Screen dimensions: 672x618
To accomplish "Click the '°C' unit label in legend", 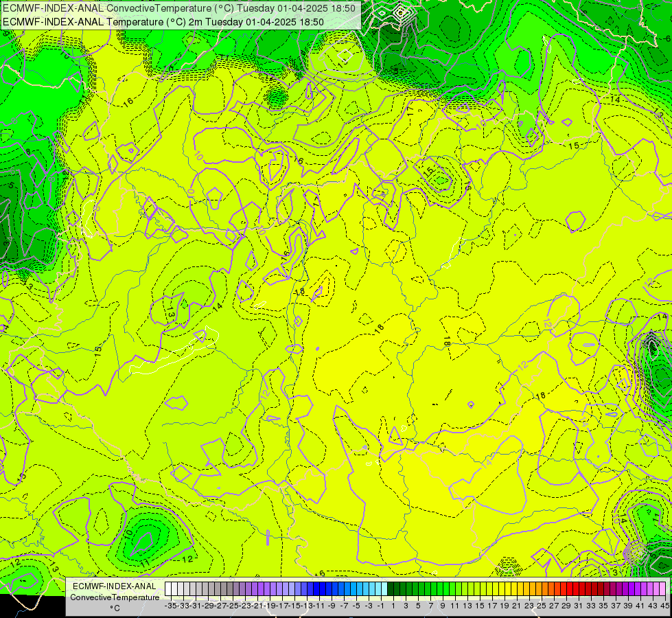I will [x=115, y=608].
